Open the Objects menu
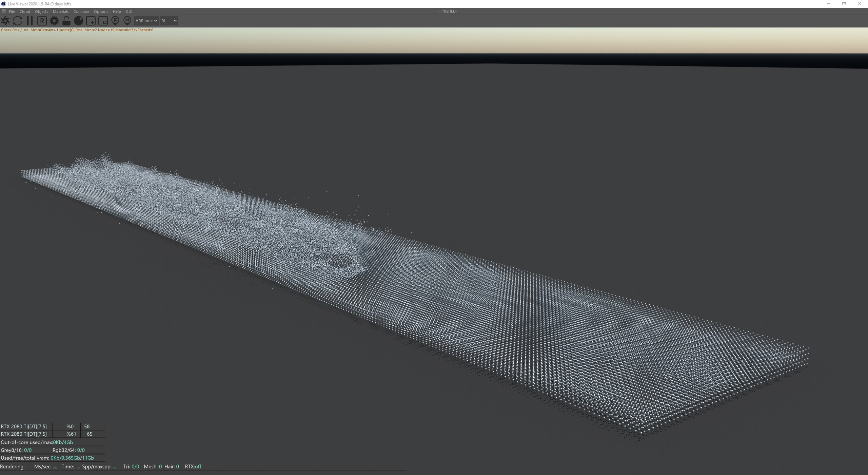Screen dimensions: 868x475 [41, 12]
